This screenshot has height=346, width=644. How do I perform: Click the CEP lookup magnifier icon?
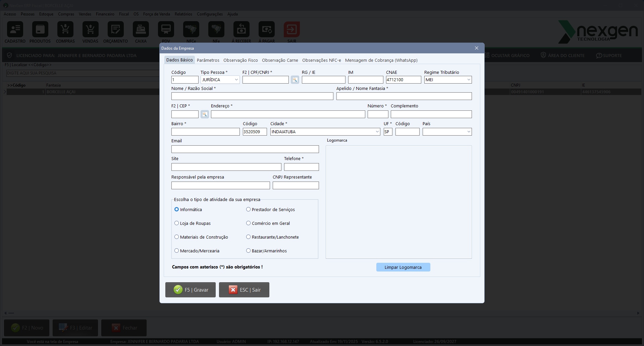205,114
